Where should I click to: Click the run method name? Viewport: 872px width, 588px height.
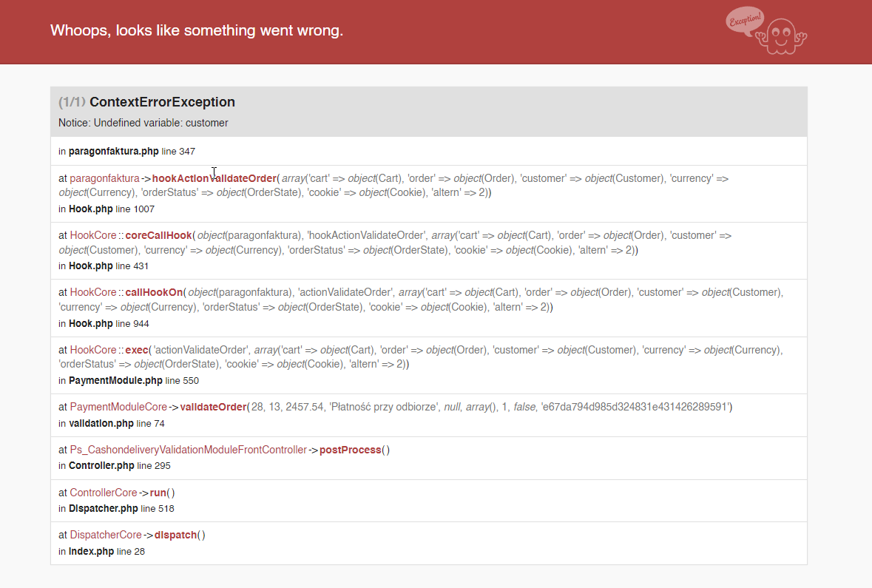(x=158, y=493)
